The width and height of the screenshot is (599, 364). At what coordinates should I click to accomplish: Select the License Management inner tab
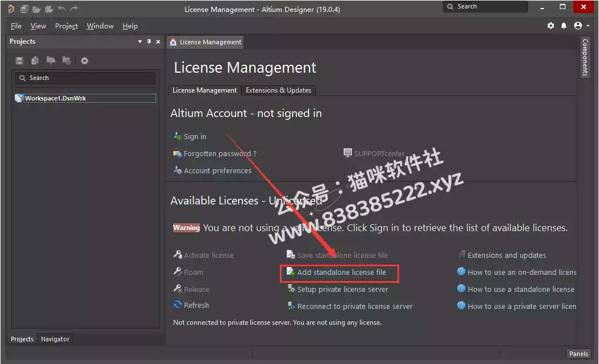(x=204, y=90)
